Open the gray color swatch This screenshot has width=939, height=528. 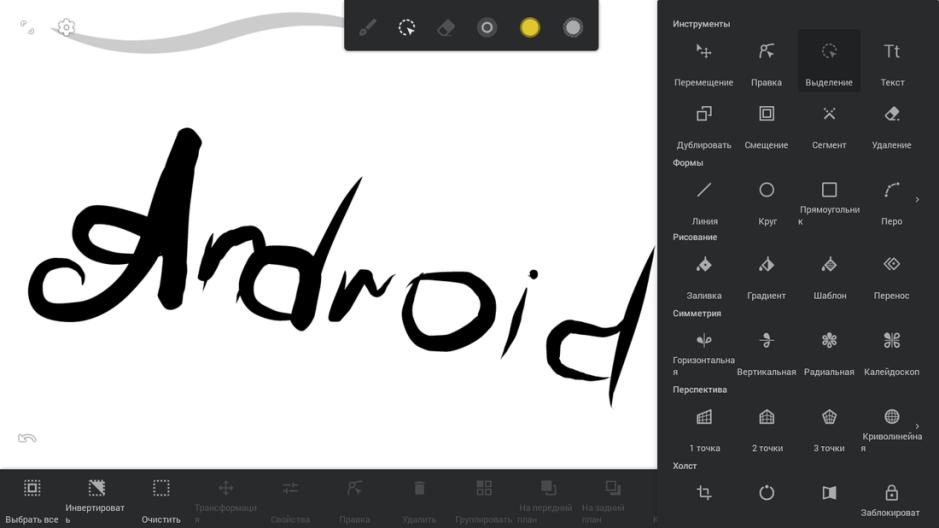click(x=573, y=28)
